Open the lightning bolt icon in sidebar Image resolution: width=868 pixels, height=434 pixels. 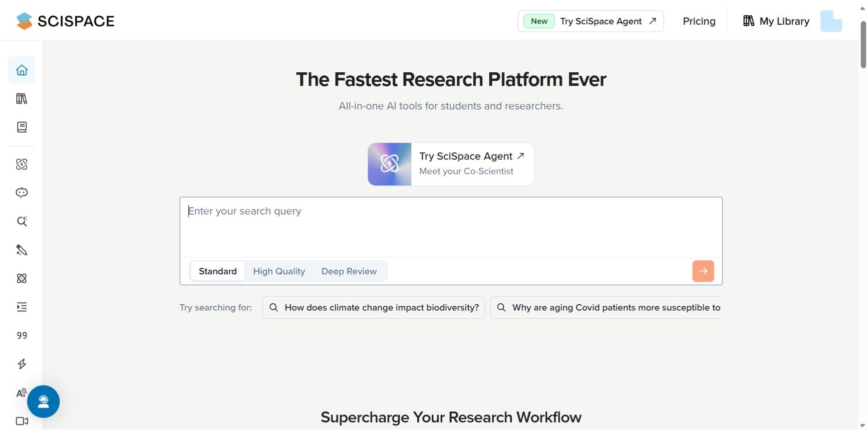(x=22, y=364)
